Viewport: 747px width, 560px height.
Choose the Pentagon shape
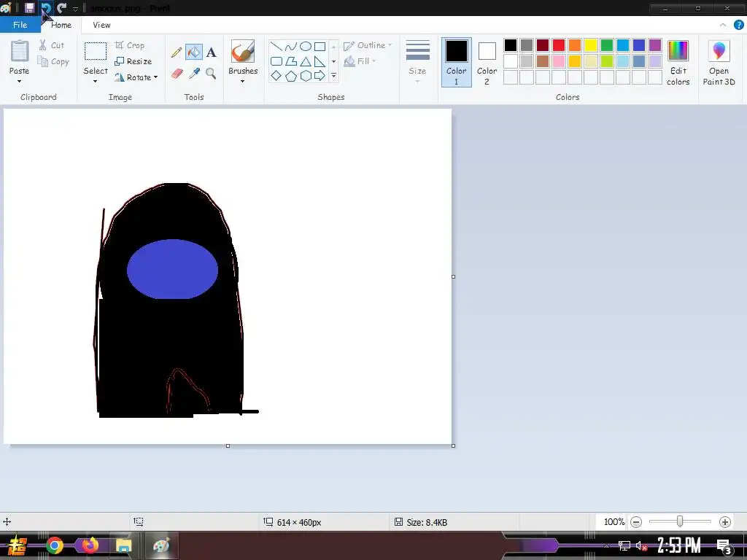point(290,76)
